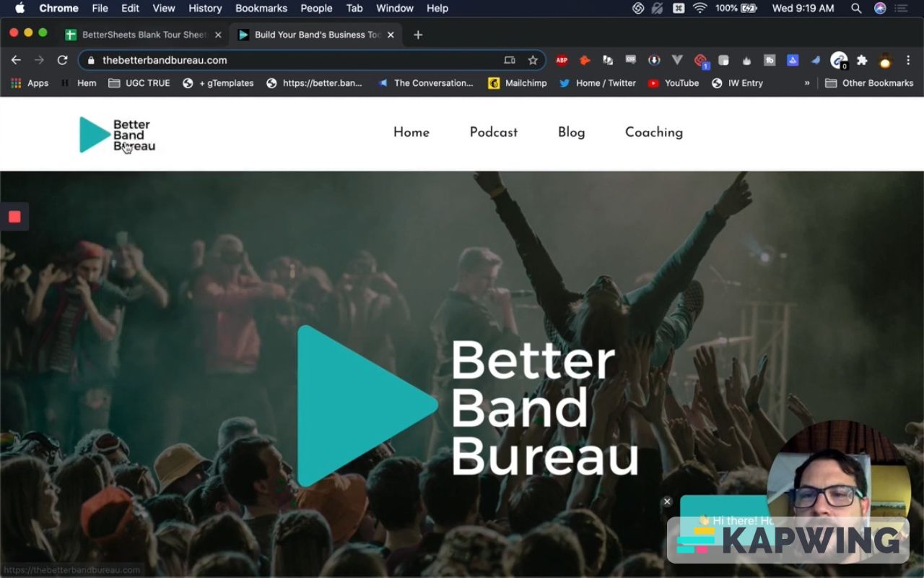Open the red extension with badge 1
Viewport: 924px width, 578px height.
701,61
